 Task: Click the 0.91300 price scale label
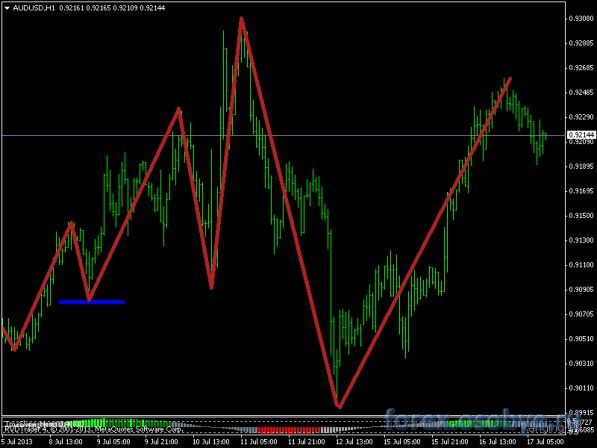click(581, 240)
